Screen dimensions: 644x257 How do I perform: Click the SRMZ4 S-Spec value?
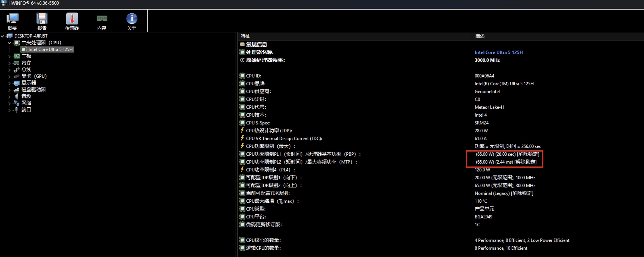[x=482, y=123]
